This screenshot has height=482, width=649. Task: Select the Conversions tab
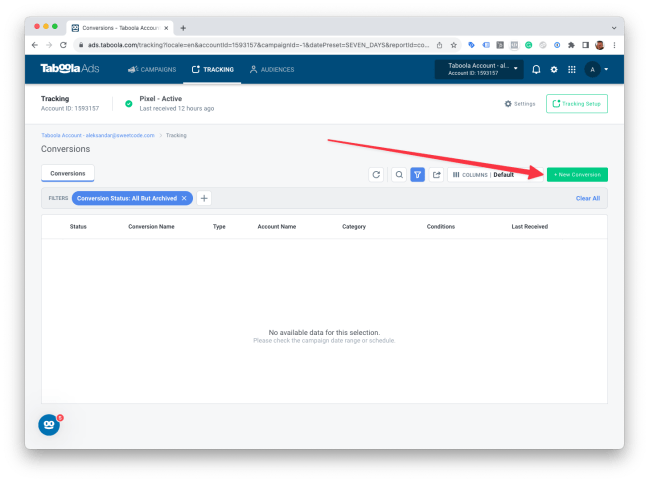pos(68,173)
